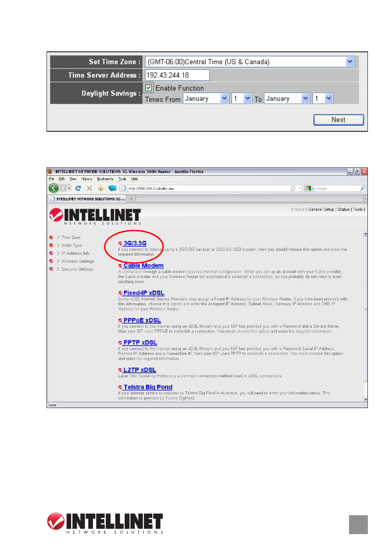Open the History menu
The image size is (392, 553).
[87, 179]
